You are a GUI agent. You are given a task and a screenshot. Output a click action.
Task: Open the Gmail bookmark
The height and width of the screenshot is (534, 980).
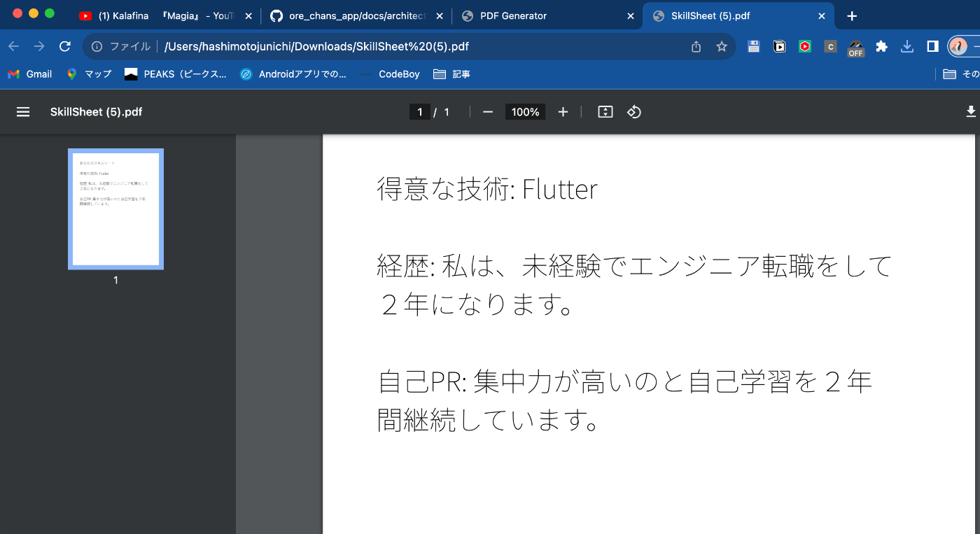point(30,73)
